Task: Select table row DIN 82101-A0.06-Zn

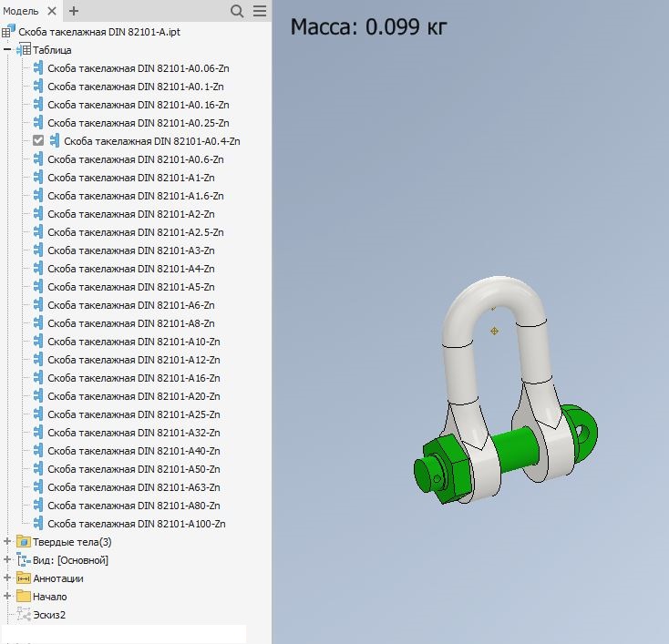Action: 138,68
